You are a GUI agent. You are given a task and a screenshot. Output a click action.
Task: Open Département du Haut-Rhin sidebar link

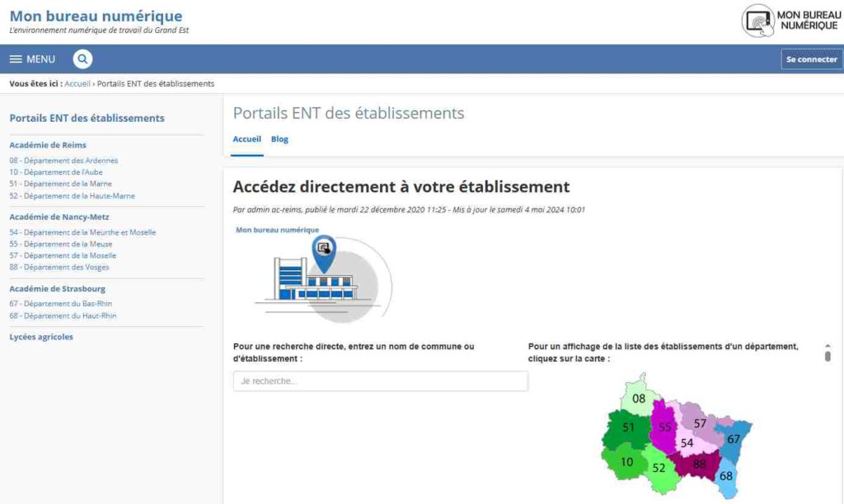click(63, 315)
